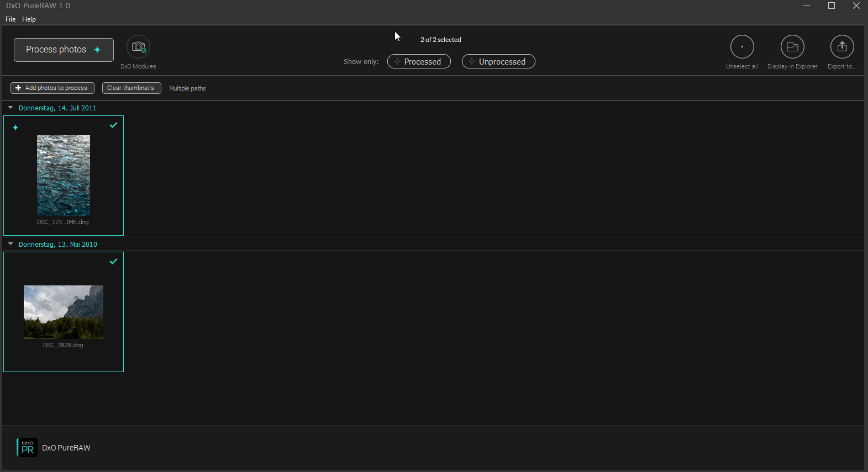Image resolution: width=868 pixels, height=472 pixels.
Task: Click the Display in Explorer folder icon
Action: point(792,47)
